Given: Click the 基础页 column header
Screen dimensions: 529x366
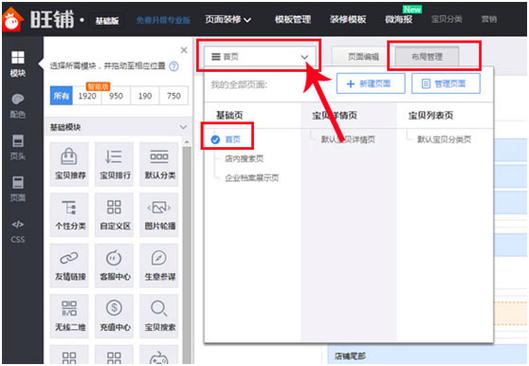Looking at the screenshot, I should pyautogui.click(x=229, y=115).
